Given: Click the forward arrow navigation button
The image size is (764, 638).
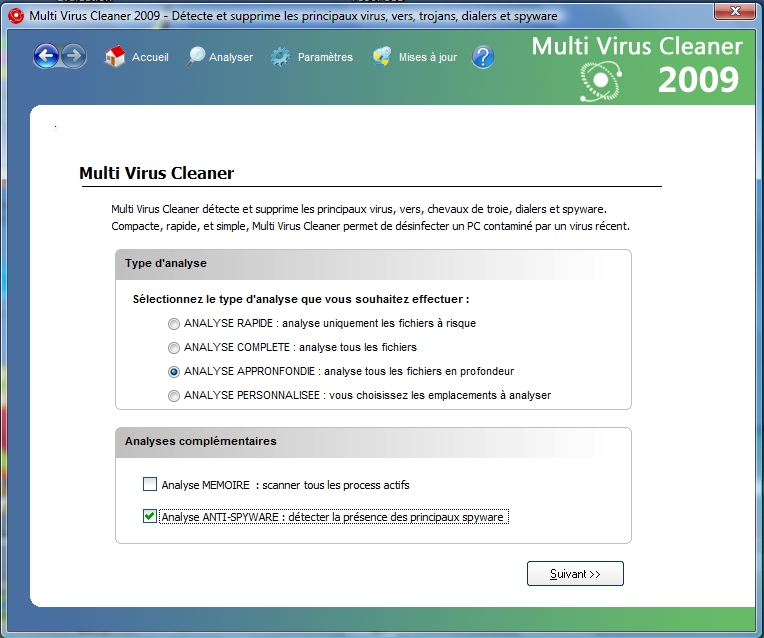Looking at the screenshot, I should [x=74, y=56].
